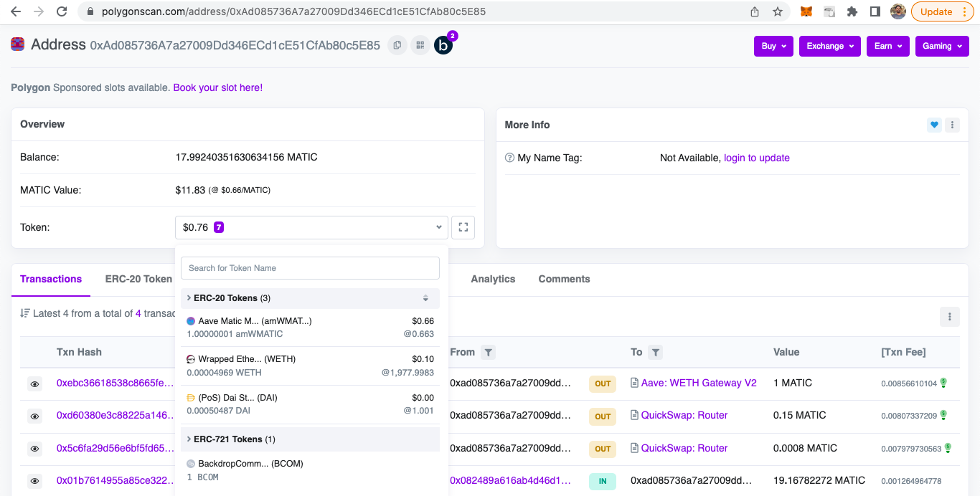Open the Exchange dropdown
This screenshot has width=980, height=496.
pos(829,46)
